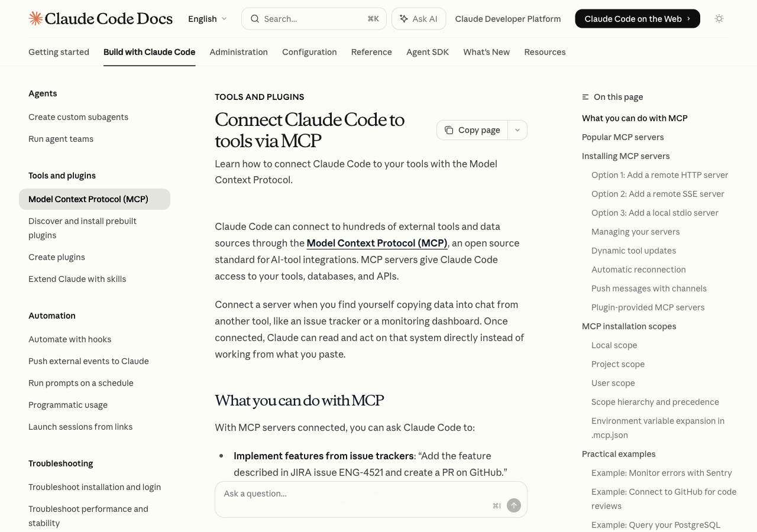Click the copy icon beside Copy page
757x532 pixels.
pyautogui.click(x=449, y=130)
